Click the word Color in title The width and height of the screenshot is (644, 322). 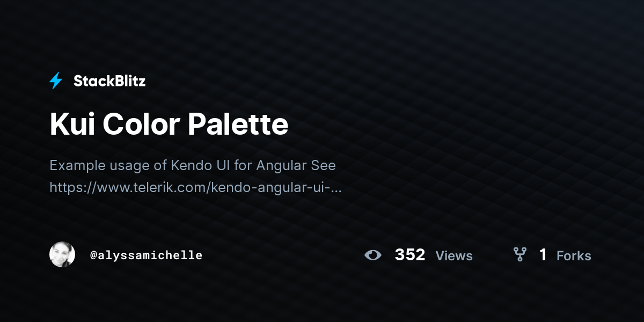141,124
